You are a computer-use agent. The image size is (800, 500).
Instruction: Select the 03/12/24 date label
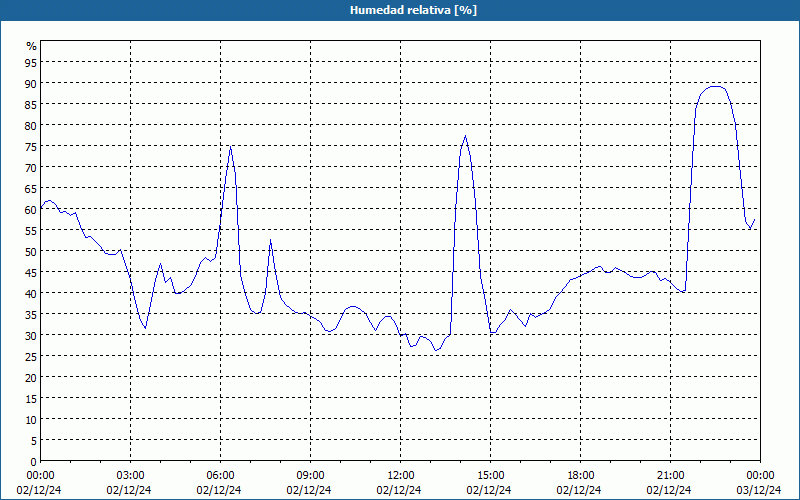click(x=759, y=490)
